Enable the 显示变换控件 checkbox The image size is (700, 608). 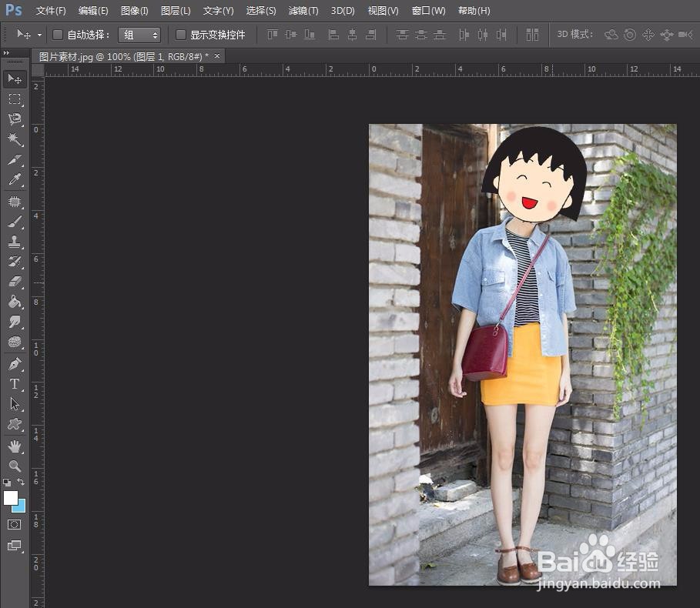(x=181, y=35)
